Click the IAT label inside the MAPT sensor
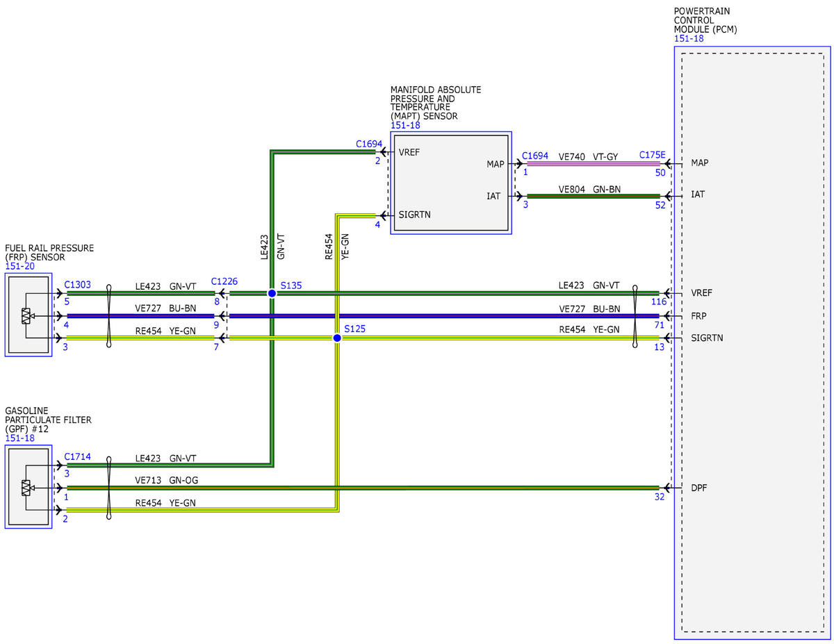This screenshot has height=644, width=834. tap(493, 197)
